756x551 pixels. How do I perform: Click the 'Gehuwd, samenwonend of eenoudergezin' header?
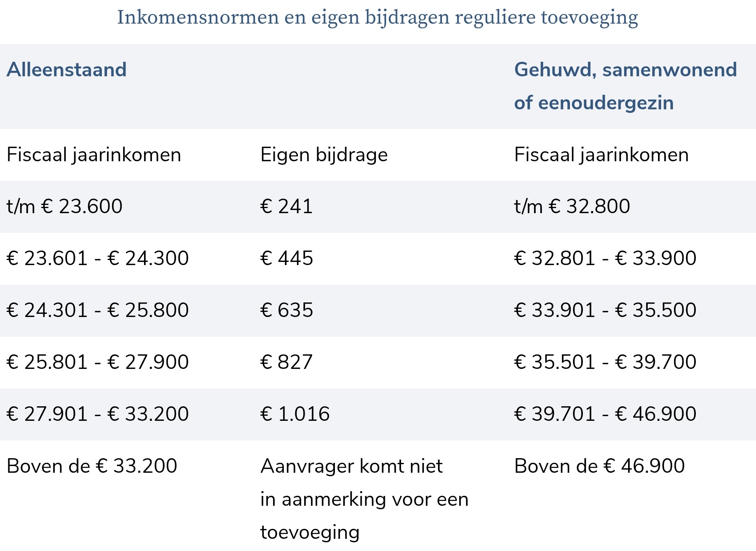[625, 86]
